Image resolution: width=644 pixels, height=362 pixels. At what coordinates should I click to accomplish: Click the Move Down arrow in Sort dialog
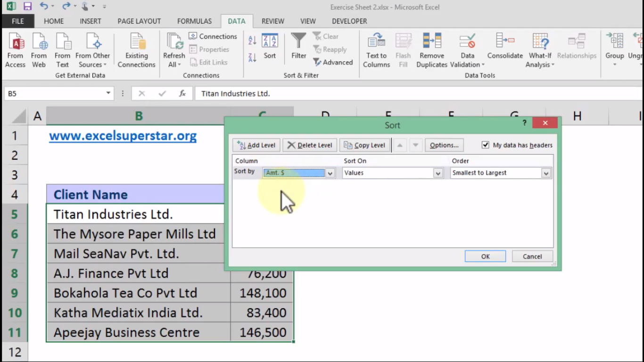tap(415, 145)
